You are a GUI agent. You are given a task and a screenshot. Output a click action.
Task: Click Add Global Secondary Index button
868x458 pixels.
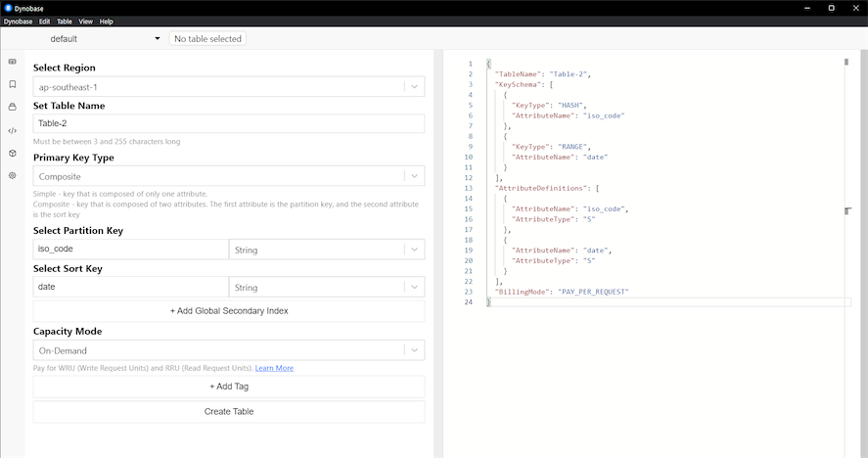click(x=229, y=311)
